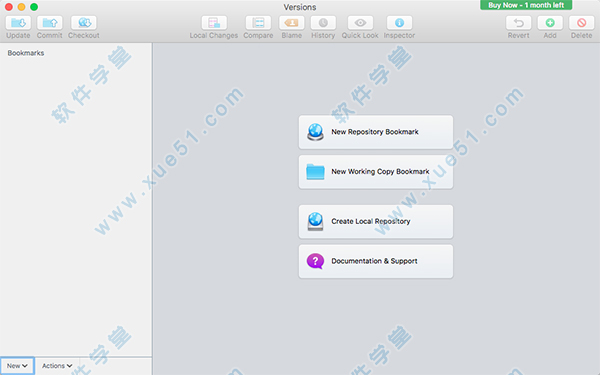
Task: Click Create Local Repository button
Action: click(x=376, y=222)
